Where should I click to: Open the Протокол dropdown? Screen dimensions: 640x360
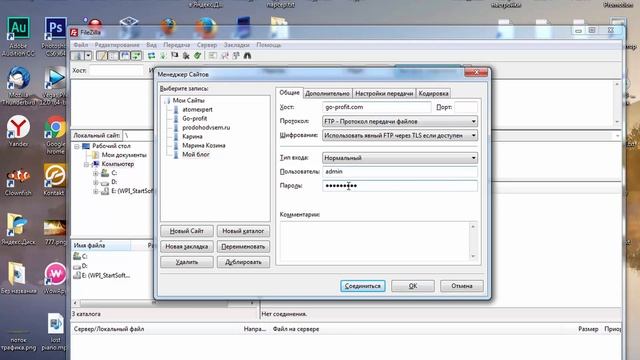pyautogui.click(x=400, y=121)
